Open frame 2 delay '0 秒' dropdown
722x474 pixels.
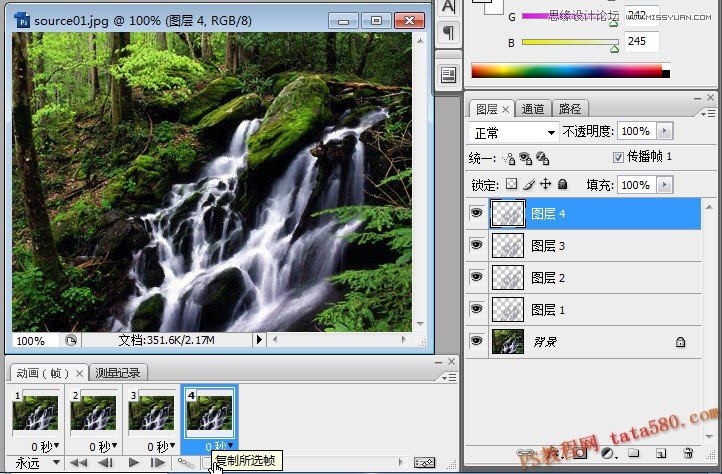103,446
